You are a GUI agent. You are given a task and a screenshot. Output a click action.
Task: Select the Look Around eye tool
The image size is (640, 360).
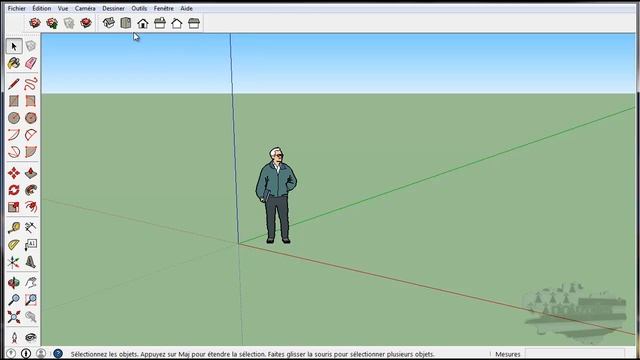click(x=31, y=338)
